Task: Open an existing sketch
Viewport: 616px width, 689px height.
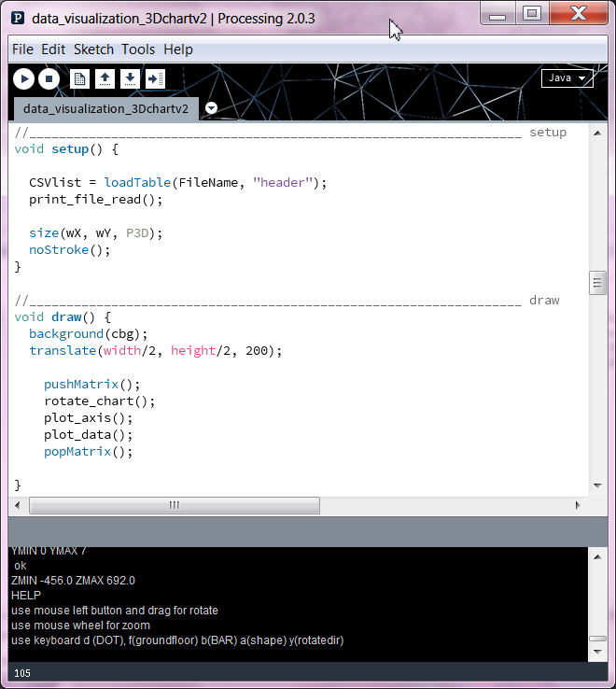Action: tap(105, 79)
